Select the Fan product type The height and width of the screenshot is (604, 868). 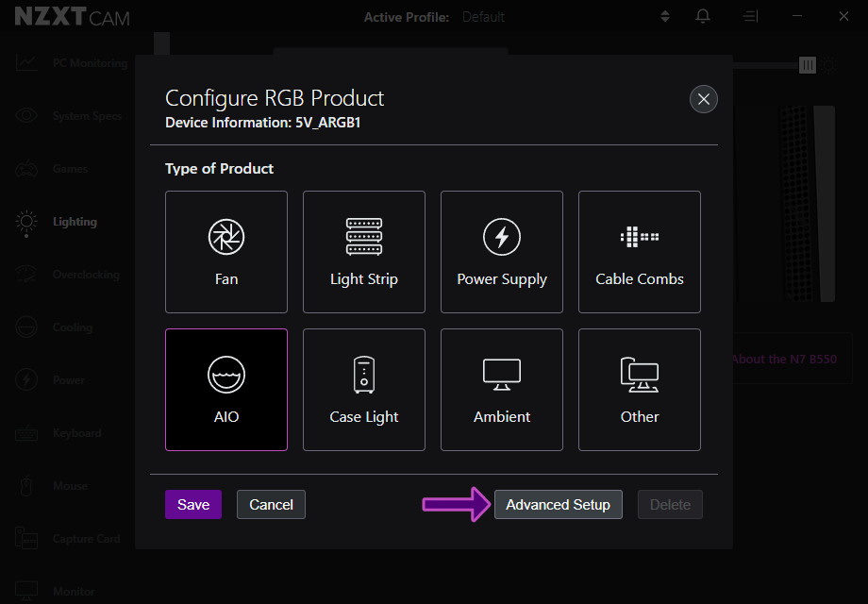226,252
